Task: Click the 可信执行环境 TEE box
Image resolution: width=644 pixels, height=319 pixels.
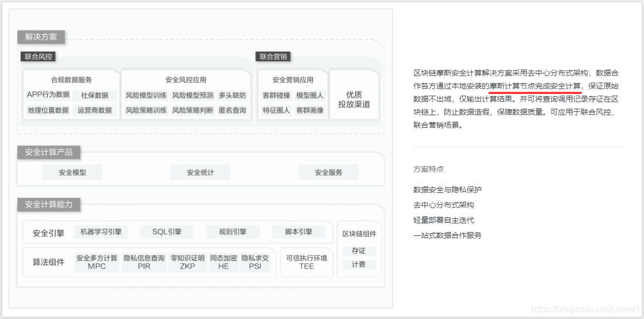Action: [307, 262]
